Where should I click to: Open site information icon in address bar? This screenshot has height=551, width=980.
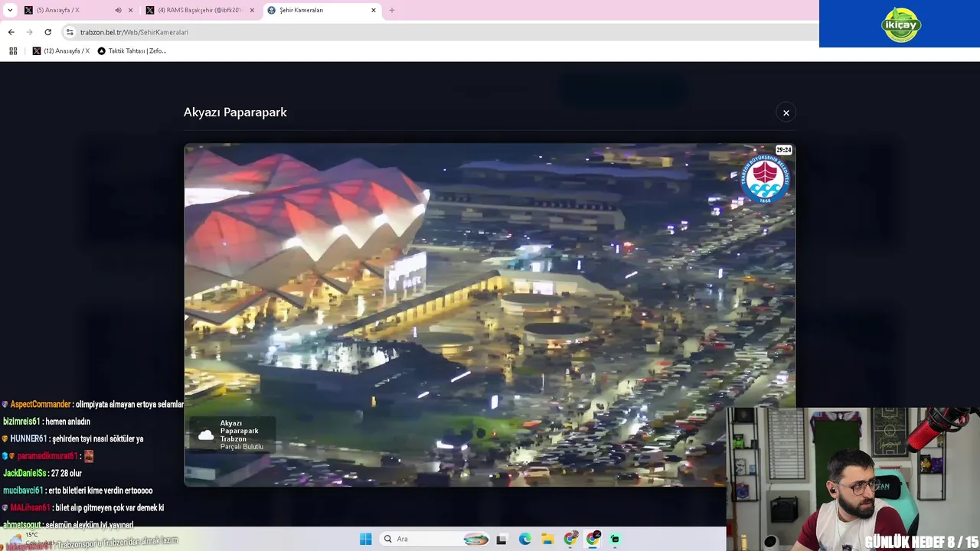coord(70,32)
